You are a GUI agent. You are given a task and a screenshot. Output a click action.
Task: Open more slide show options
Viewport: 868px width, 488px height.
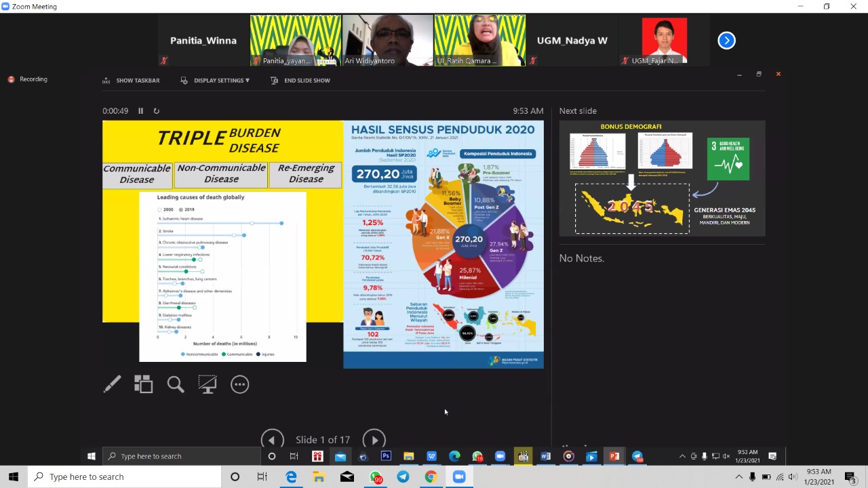(x=239, y=384)
